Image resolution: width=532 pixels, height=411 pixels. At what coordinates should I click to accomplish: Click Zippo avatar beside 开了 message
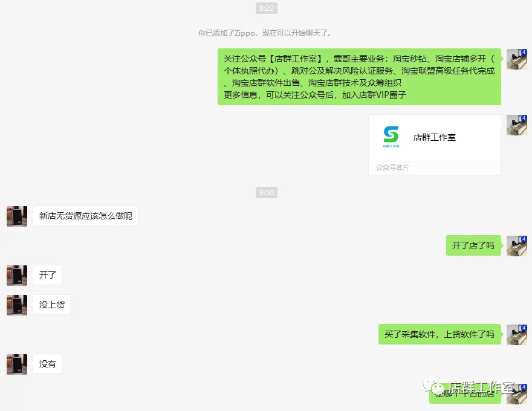coord(17,276)
